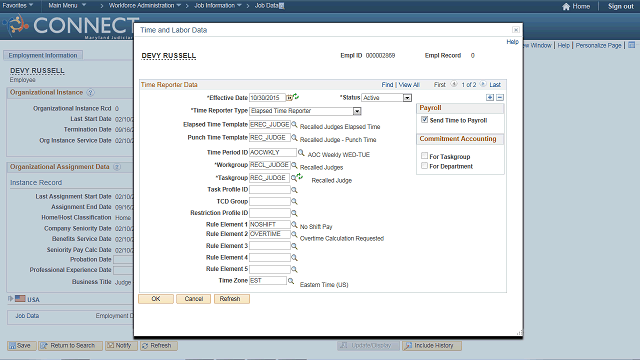Look up TCD Group values
This screenshot has width=640, height=360.
pyautogui.click(x=294, y=202)
